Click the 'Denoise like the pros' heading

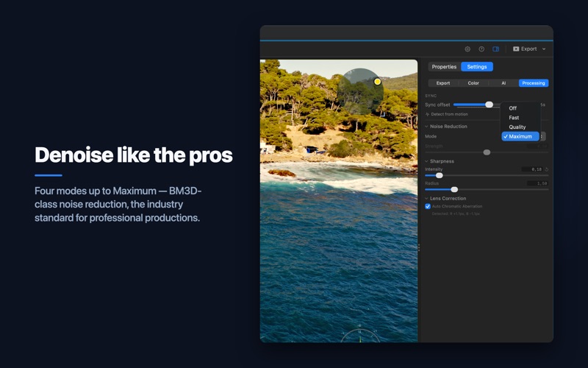[134, 155]
